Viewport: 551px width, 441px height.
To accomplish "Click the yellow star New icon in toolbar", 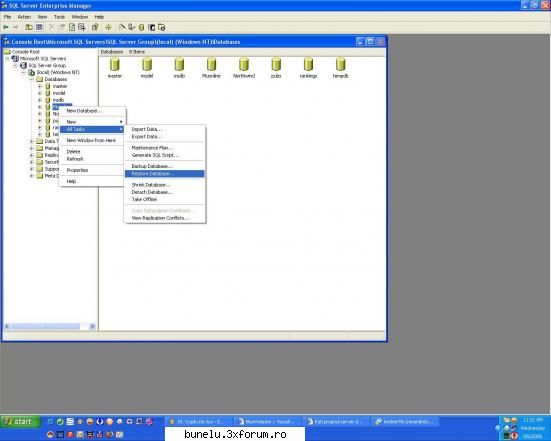I will pyautogui.click(x=108, y=27).
